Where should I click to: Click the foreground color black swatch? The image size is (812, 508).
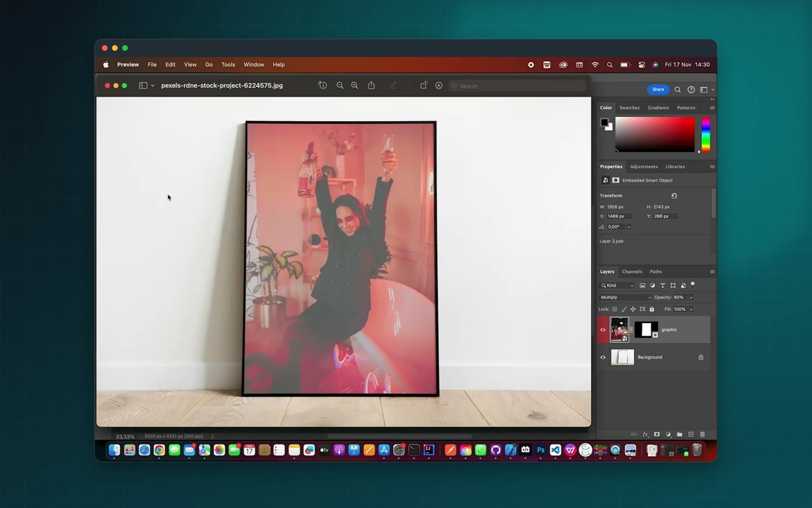(x=604, y=122)
